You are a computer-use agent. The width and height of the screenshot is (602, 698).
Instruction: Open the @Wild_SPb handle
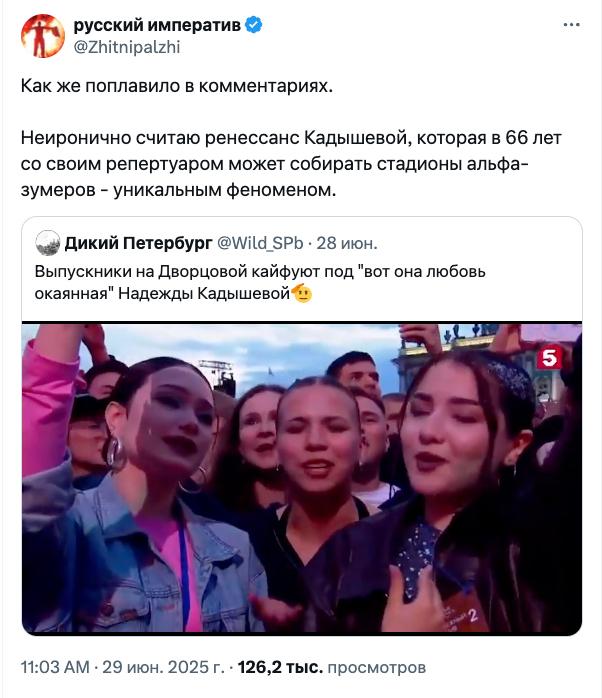pyautogui.click(x=260, y=243)
